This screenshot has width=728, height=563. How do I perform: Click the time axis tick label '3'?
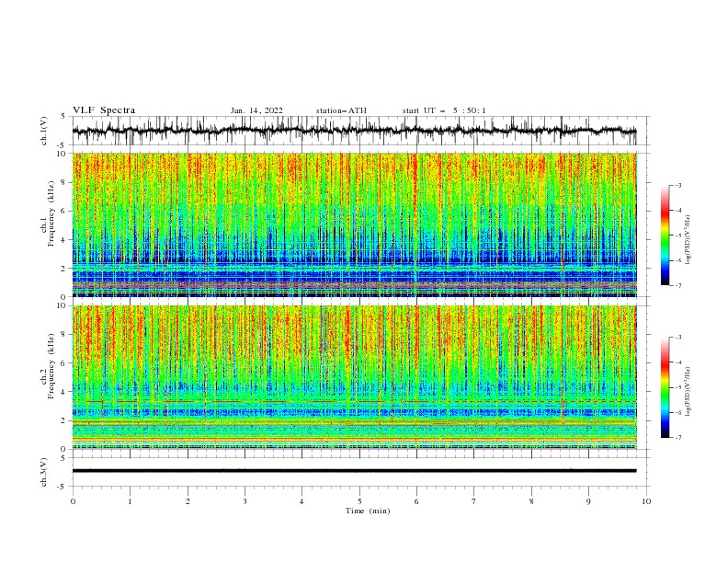pyautogui.click(x=245, y=501)
